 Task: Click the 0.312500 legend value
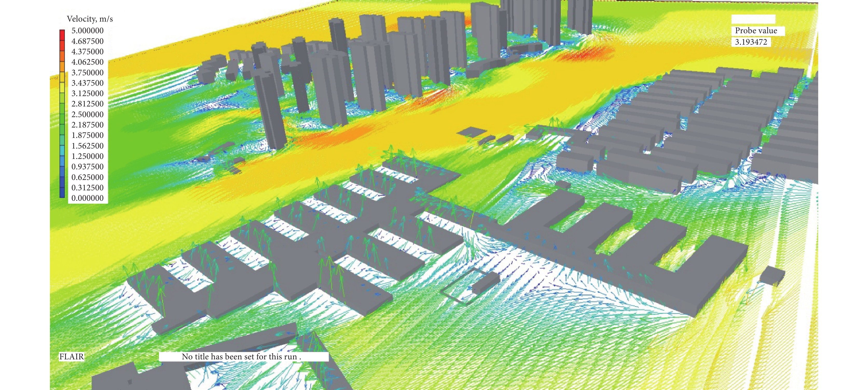click(87, 187)
